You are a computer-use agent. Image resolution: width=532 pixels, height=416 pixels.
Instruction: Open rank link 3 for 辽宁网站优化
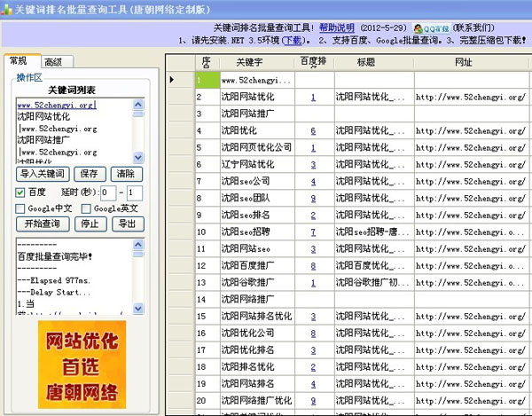click(x=313, y=165)
